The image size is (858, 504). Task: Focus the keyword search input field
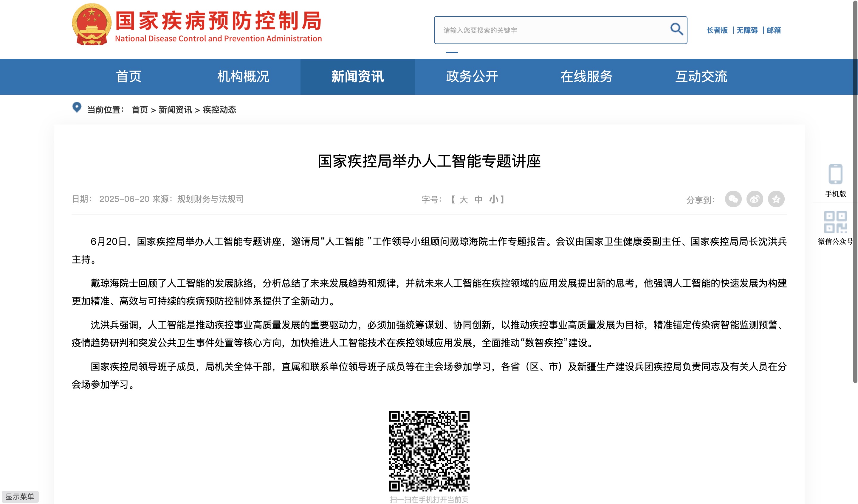[560, 30]
